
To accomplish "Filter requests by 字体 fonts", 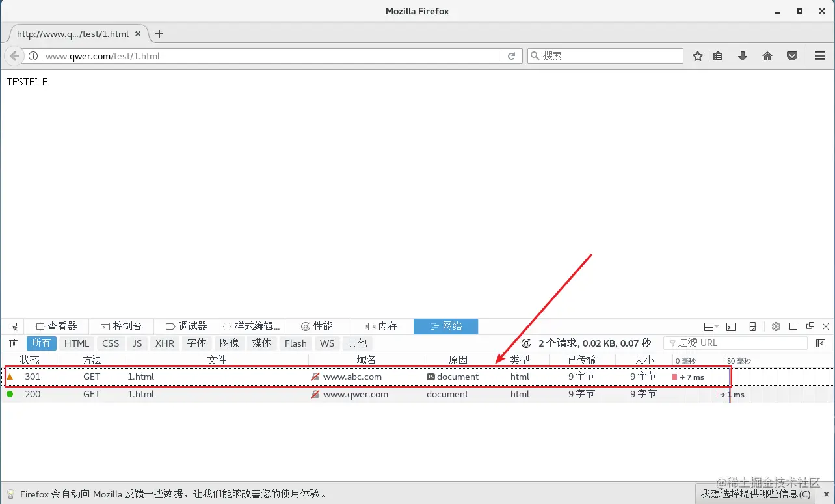I will point(197,343).
